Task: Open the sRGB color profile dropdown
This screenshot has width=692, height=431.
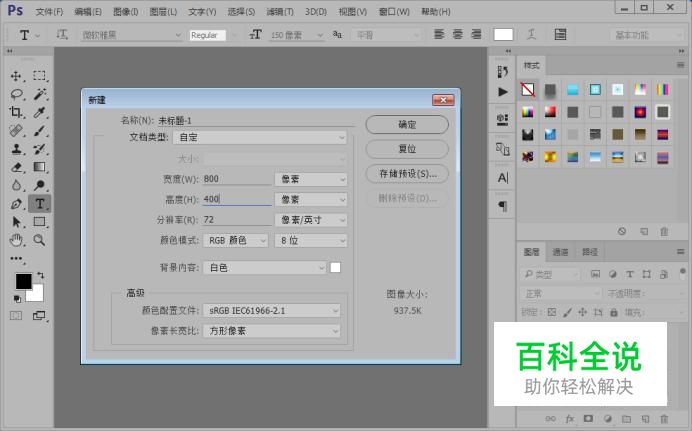Action: pos(271,311)
